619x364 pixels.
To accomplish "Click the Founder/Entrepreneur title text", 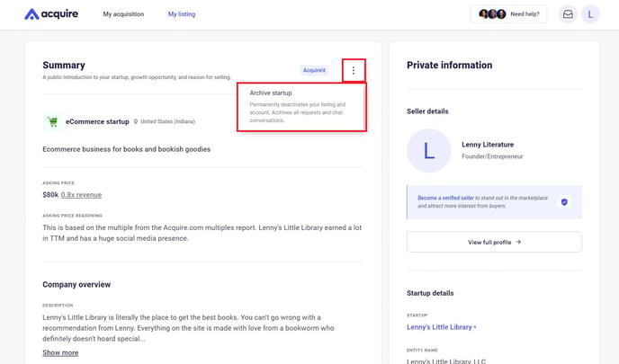I will click(492, 156).
